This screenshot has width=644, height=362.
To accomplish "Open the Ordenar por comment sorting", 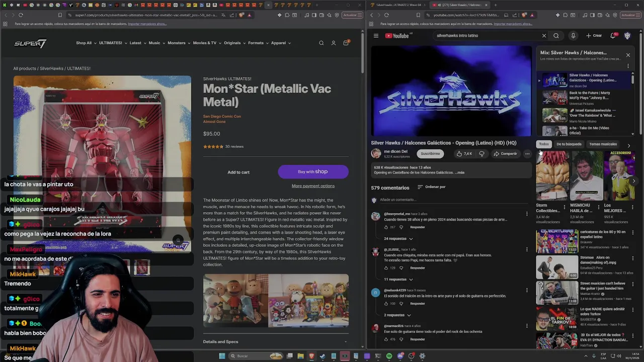I will coord(431,187).
